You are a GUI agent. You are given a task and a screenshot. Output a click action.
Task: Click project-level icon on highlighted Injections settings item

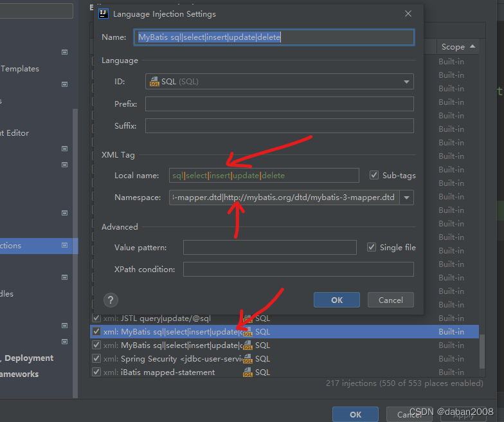[64, 245]
